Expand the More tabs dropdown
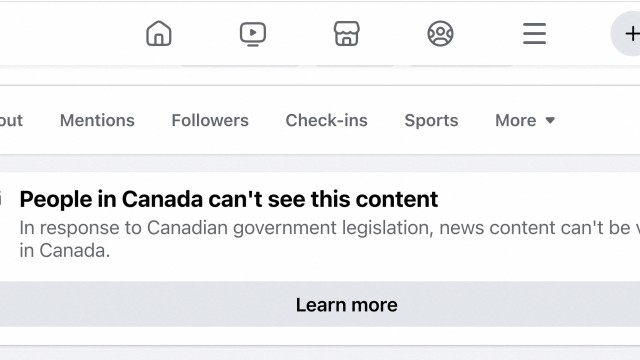Screen dimensions: 640x360 525,120
